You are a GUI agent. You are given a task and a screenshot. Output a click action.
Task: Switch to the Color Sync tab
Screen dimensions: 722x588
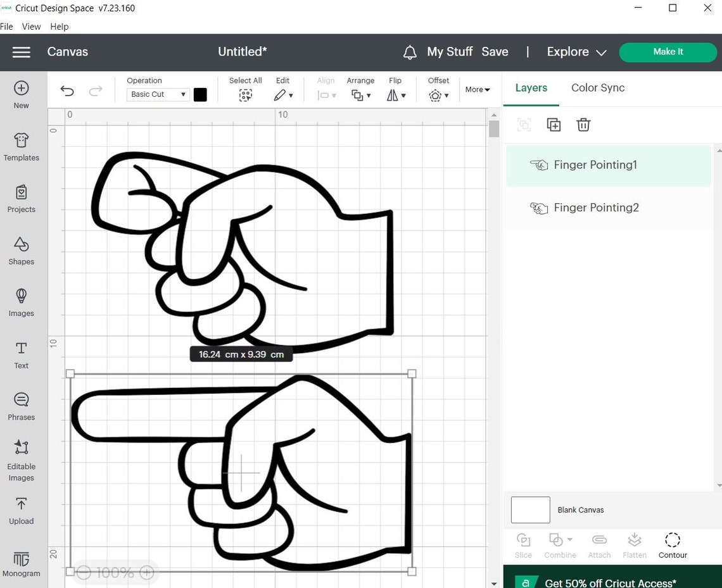point(597,88)
